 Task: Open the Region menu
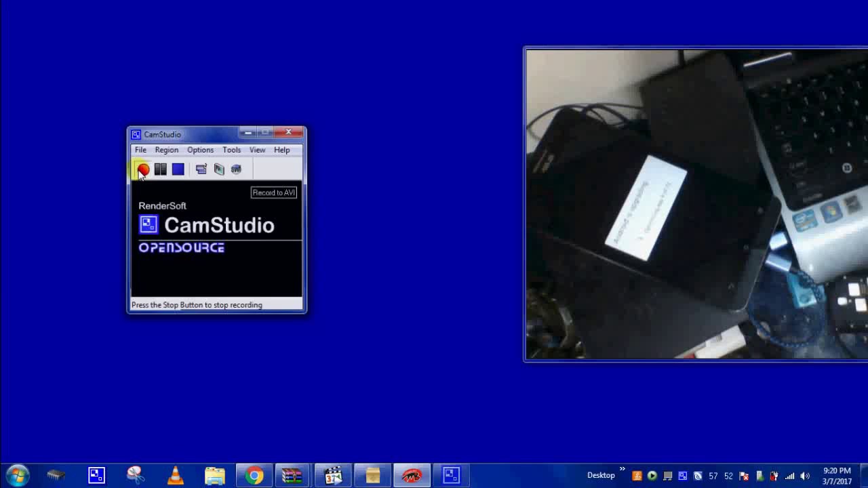coord(166,150)
